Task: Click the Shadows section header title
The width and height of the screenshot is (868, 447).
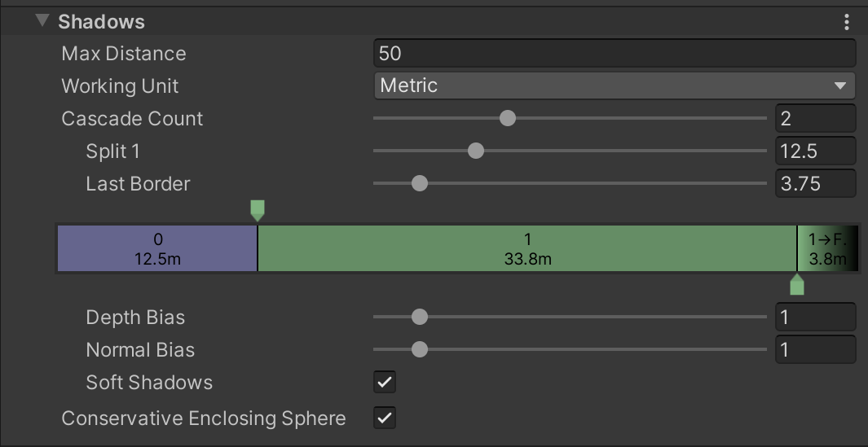Action: (101, 22)
